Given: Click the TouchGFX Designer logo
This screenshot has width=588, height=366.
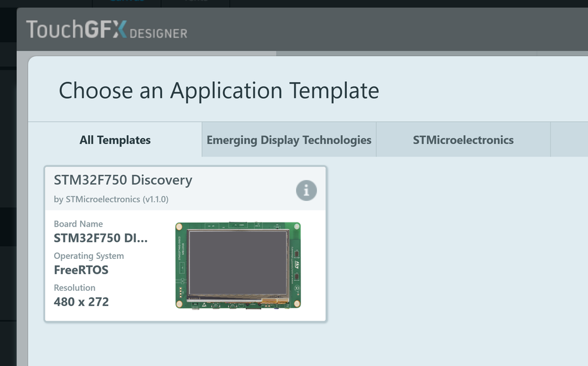Looking at the screenshot, I should [x=107, y=29].
